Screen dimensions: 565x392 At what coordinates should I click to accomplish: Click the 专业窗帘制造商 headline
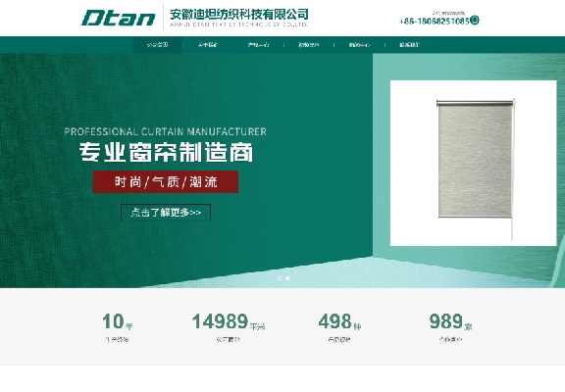coord(166,152)
